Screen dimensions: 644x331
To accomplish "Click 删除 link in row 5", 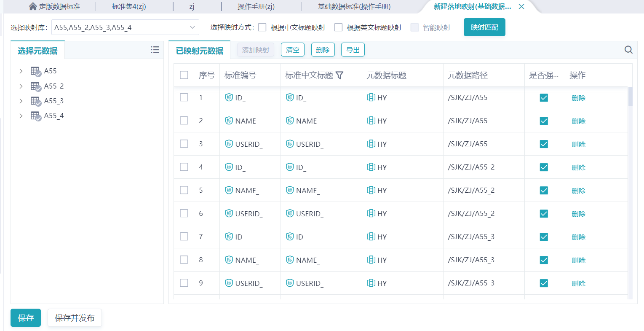I will (x=578, y=191).
